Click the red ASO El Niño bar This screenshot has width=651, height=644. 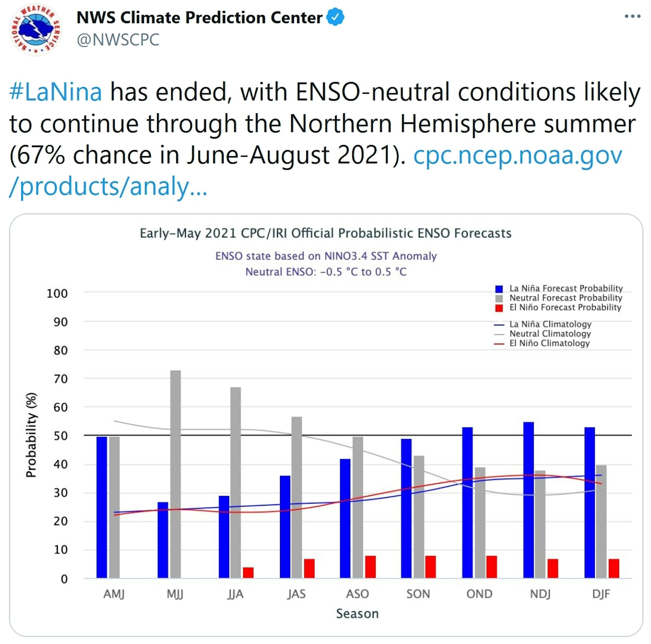coord(370,566)
